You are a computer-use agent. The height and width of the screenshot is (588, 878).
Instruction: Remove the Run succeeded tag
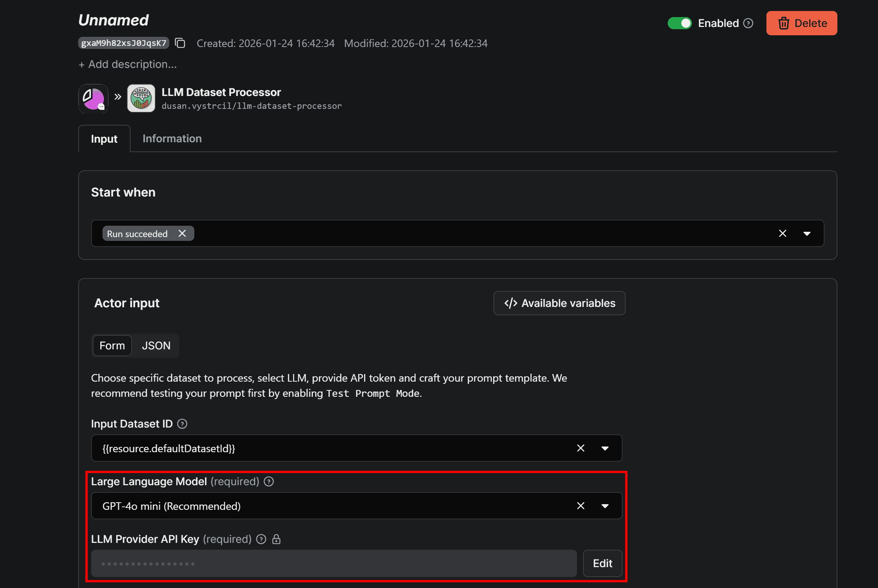pyautogui.click(x=182, y=234)
